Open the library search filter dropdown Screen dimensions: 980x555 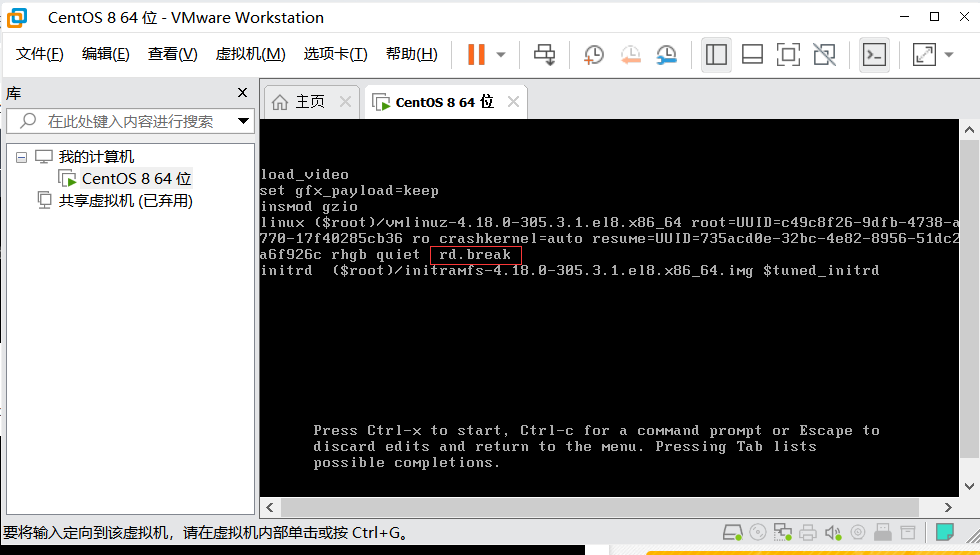[x=244, y=121]
